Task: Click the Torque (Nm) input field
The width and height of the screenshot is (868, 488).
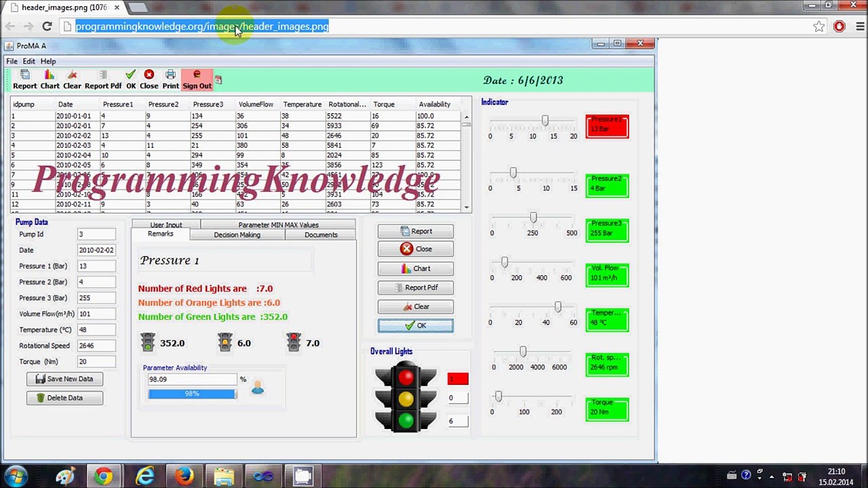Action: coord(96,362)
